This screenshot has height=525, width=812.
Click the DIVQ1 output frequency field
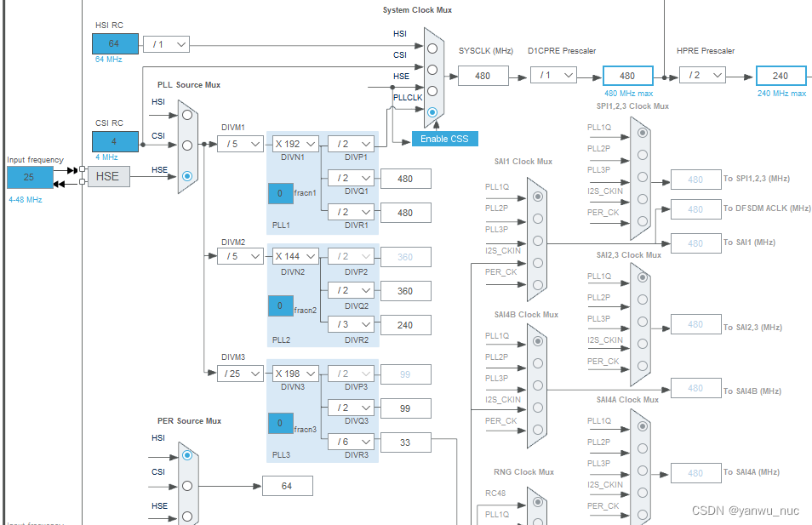pyautogui.click(x=406, y=180)
